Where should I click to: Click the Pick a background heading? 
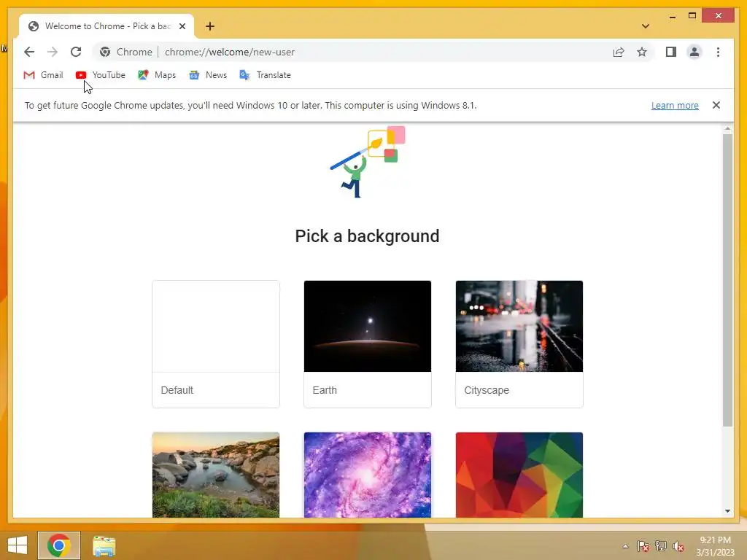pyautogui.click(x=367, y=236)
